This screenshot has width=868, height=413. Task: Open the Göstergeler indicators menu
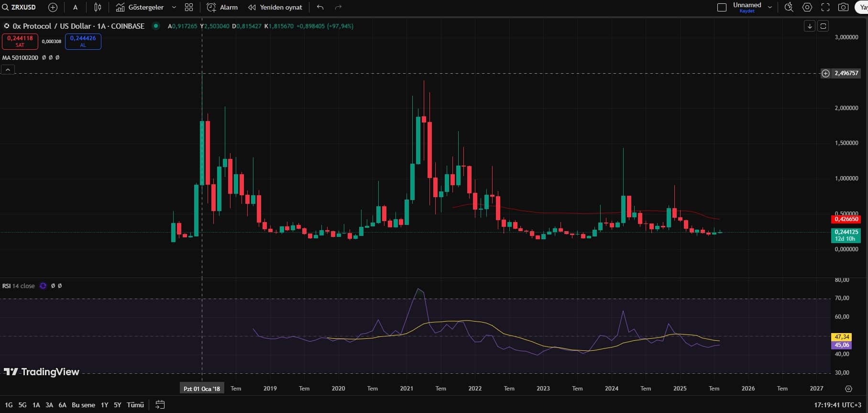[139, 7]
